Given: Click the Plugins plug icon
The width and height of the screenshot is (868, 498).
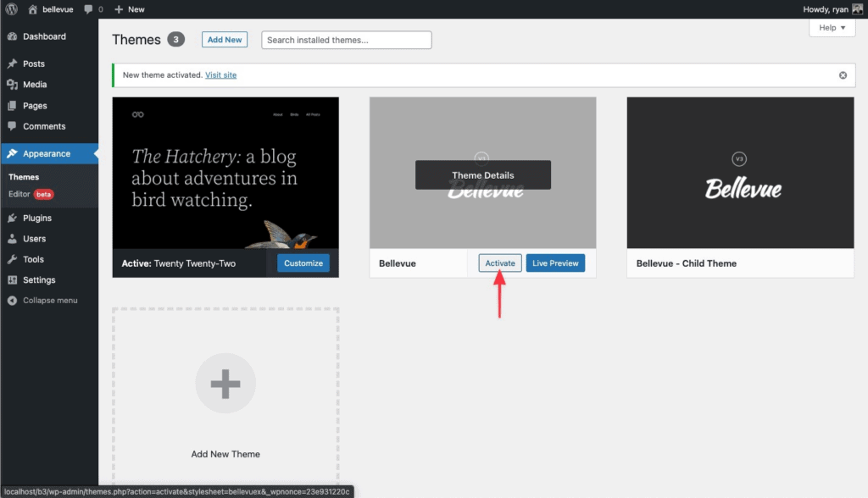Looking at the screenshot, I should (12, 218).
